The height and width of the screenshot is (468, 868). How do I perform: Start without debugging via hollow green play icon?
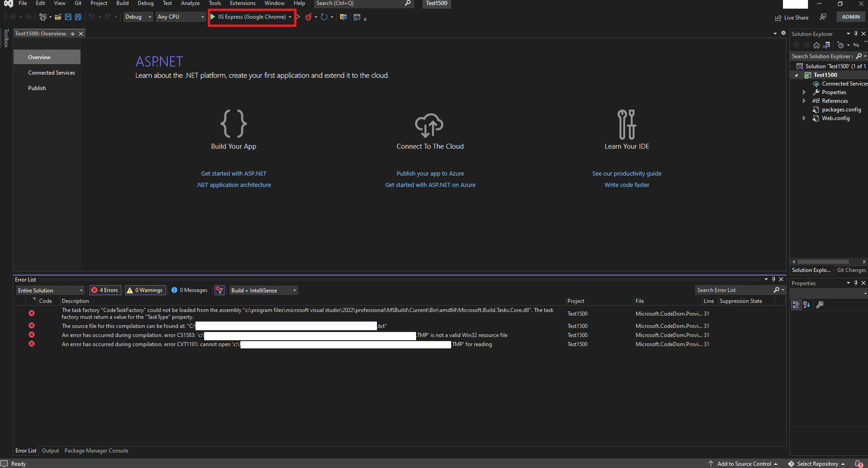298,17
